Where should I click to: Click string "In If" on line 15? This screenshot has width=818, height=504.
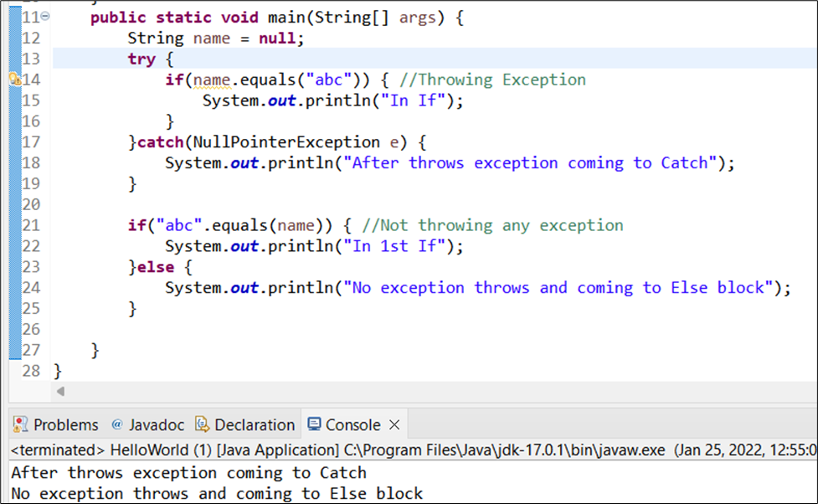(x=413, y=100)
